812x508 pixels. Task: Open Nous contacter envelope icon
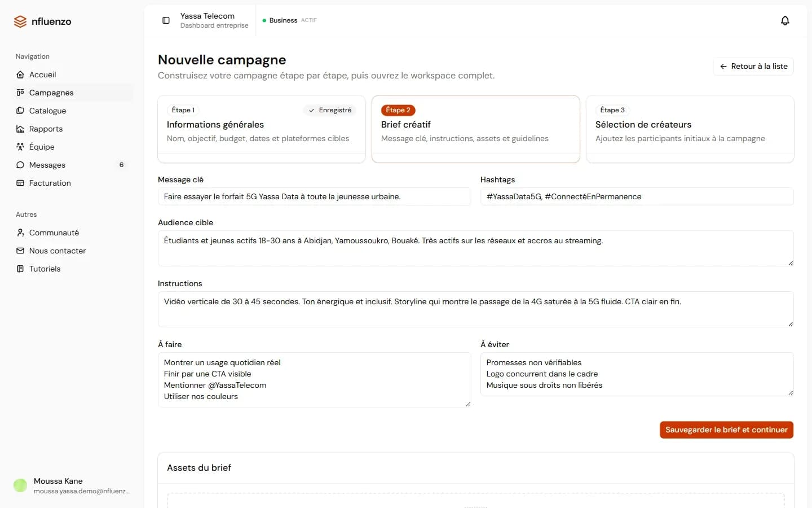tap(20, 251)
